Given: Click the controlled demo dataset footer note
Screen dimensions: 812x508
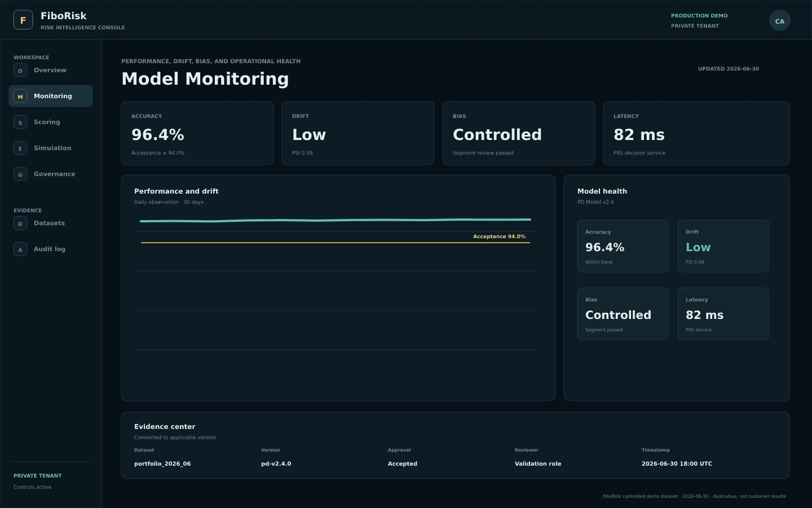Looking at the screenshot, I should [694, 497].
